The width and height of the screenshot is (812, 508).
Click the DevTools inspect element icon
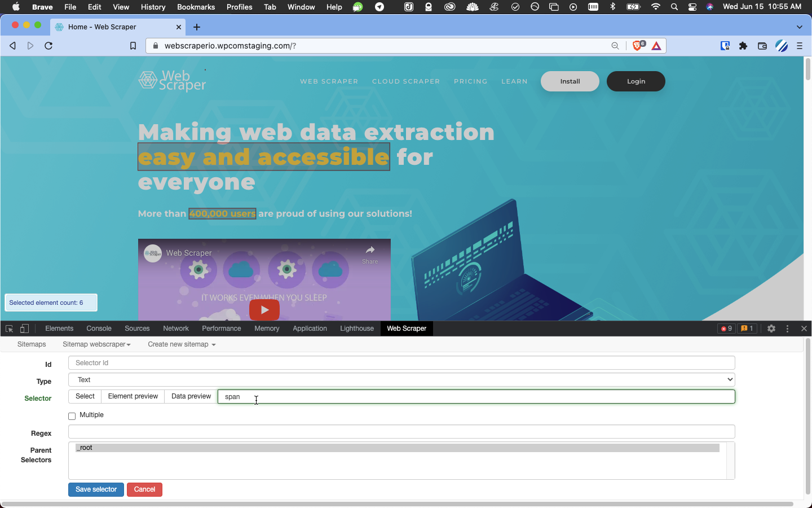[x=10, y=329]
